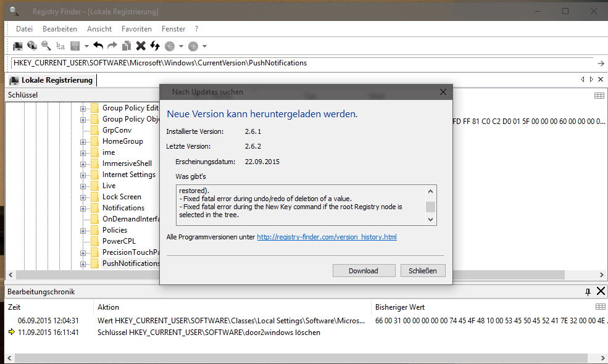Open the ? help menu
The width and height of the screenshot is (608, 364).
pyautogui.click(x=196, y=29)
